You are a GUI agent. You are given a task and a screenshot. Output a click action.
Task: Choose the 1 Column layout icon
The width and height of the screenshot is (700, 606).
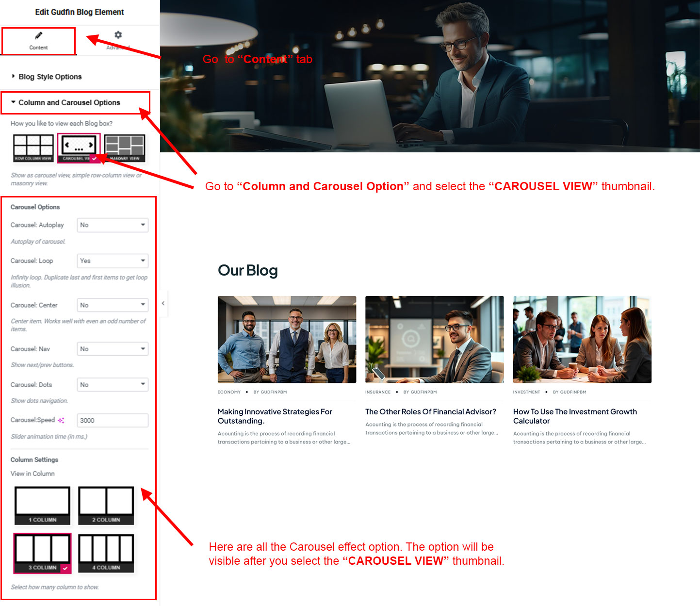pyautogui.click(x=42, y=506)
